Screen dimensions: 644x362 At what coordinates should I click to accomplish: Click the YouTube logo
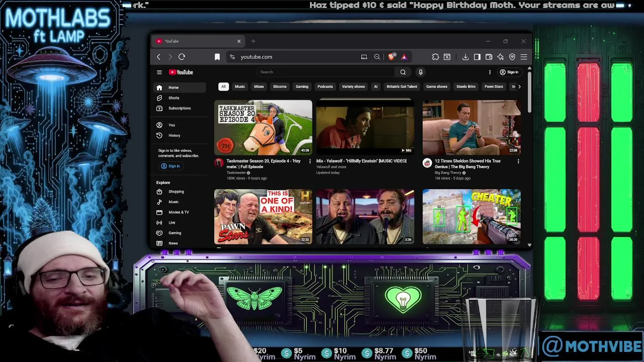click(181, 72)
